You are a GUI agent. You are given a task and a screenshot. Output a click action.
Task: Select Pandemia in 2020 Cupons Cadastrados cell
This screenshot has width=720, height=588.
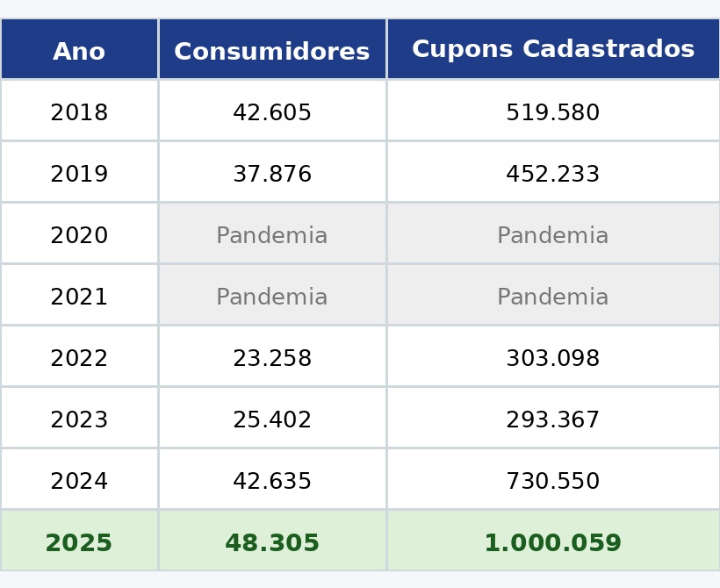click(x=553, y=235)
